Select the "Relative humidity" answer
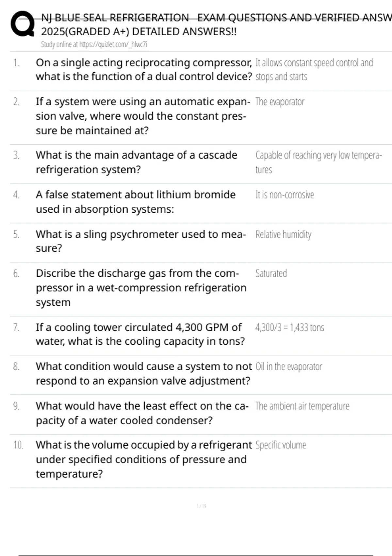The width and height of the screenshot is (392, 556). (283, 235)
